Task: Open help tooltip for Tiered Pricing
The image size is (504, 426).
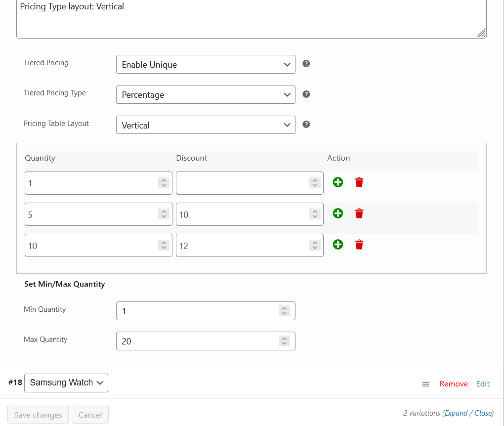Action: [x=306, y=64]
